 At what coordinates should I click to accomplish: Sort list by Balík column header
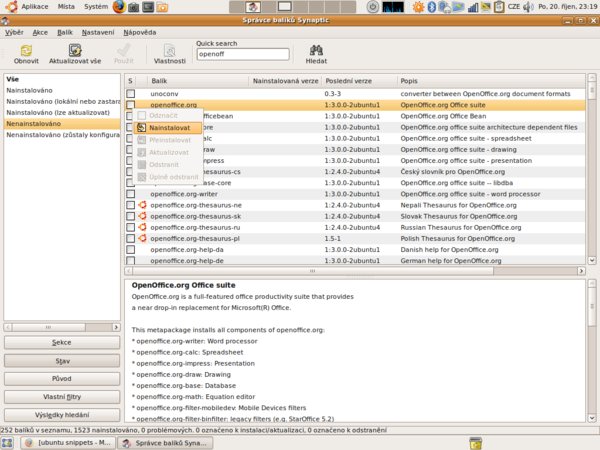(198, 81)
